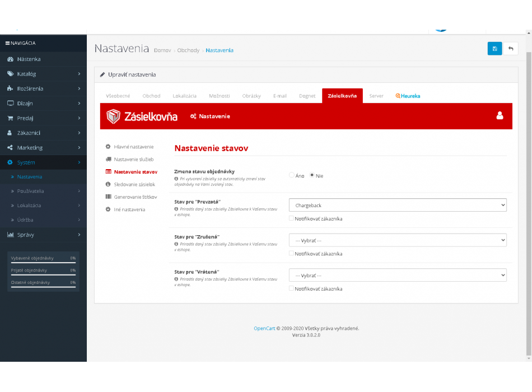Click the Generovanie štítkov barcode icon
This screenshot has height=392, width=532.
pyautogui.click(x=109, y=197)
